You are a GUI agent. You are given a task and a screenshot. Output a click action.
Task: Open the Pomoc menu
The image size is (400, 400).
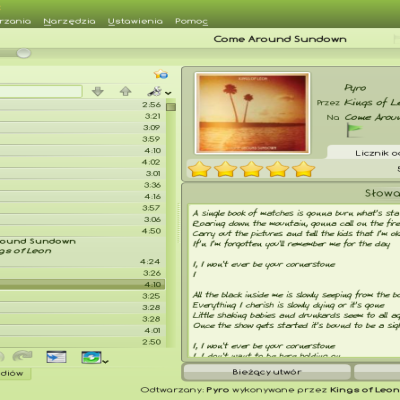191,21
